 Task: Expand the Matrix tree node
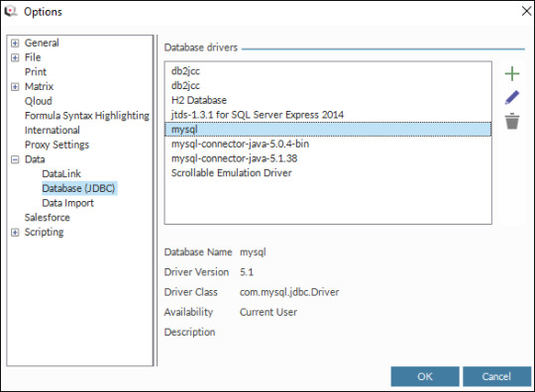pyautogui.click(x=15, y=86)
